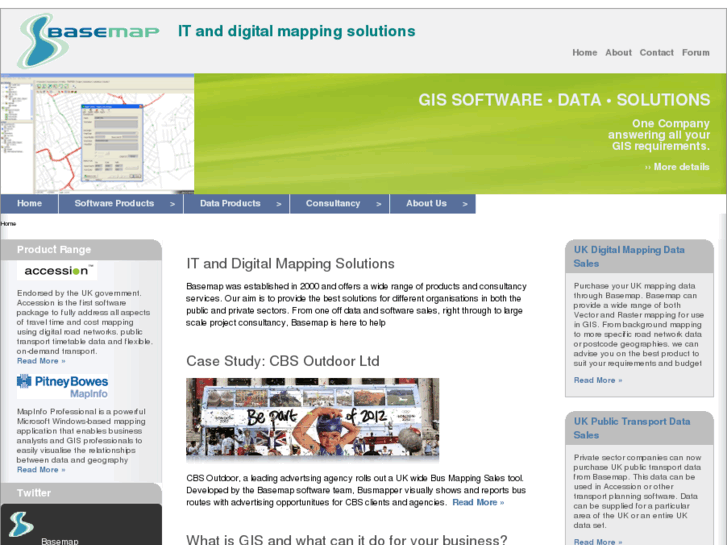Viewport: 727px width, 545px height.
Task: Open the About link in the header
Action: click(618, 52)
